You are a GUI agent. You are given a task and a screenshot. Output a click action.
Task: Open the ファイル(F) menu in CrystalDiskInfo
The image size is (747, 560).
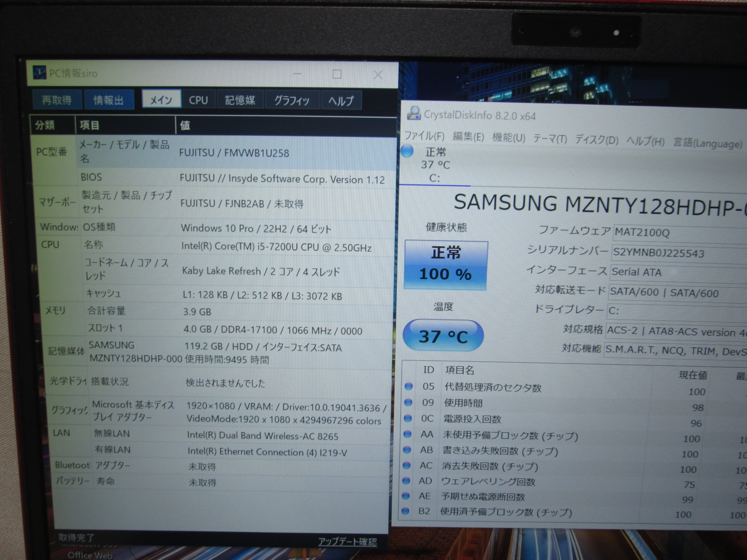tap(424, 136)
